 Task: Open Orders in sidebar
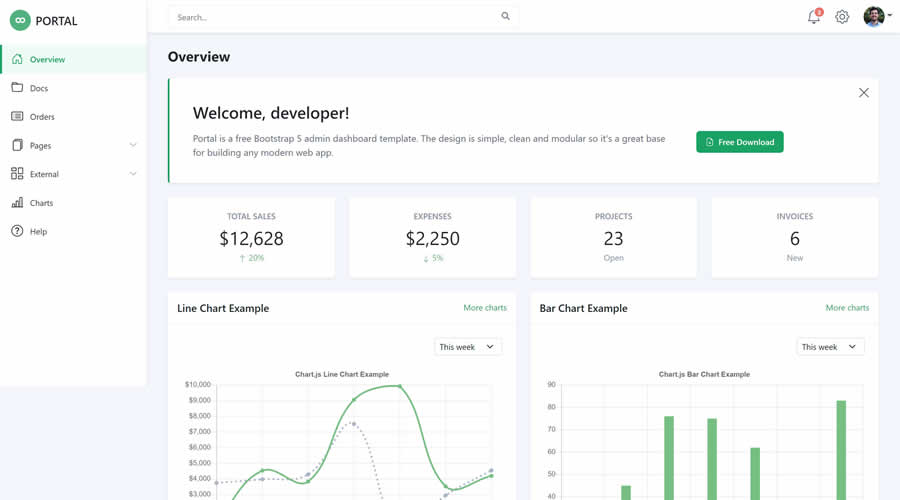click(x=73, y=117)
